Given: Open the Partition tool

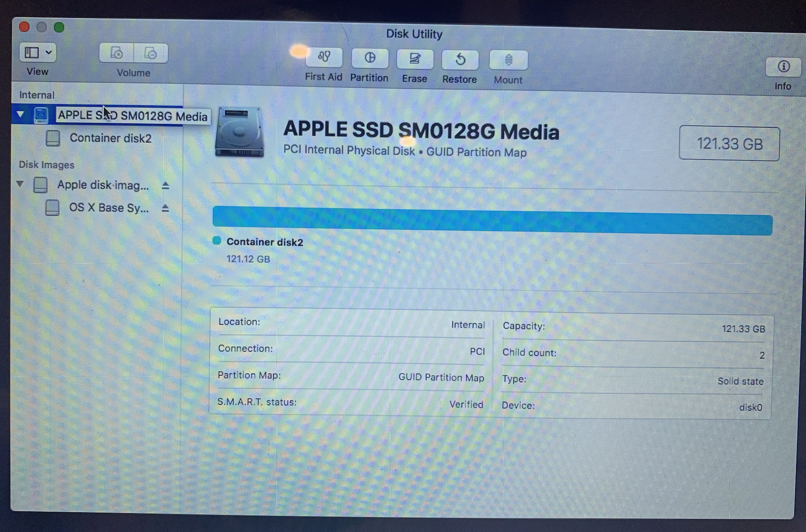Looking at the screenshot, I should click(x=370, y=58).
